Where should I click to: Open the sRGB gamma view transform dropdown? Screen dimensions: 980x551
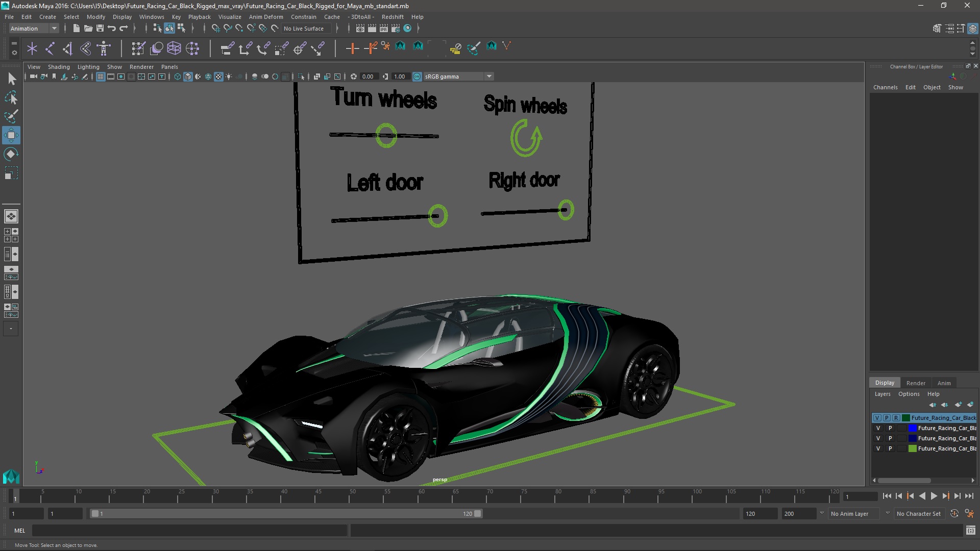tap(458, 77)
